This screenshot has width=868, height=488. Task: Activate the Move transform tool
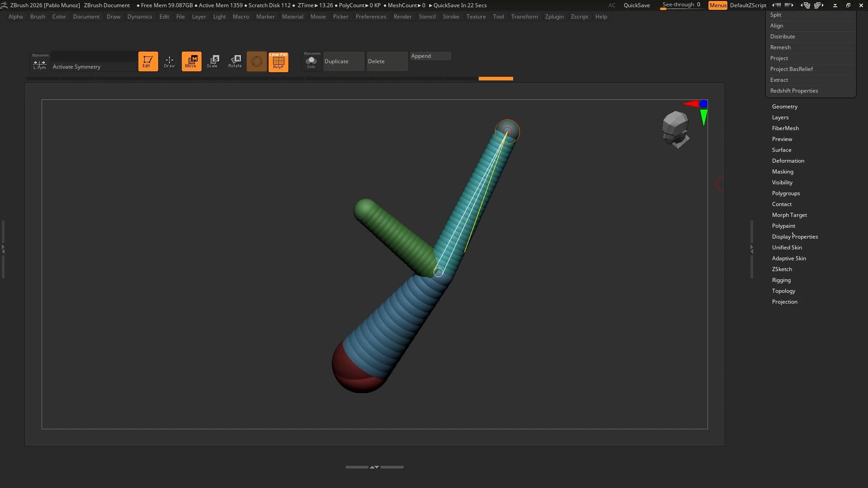(x=191, y=61)
